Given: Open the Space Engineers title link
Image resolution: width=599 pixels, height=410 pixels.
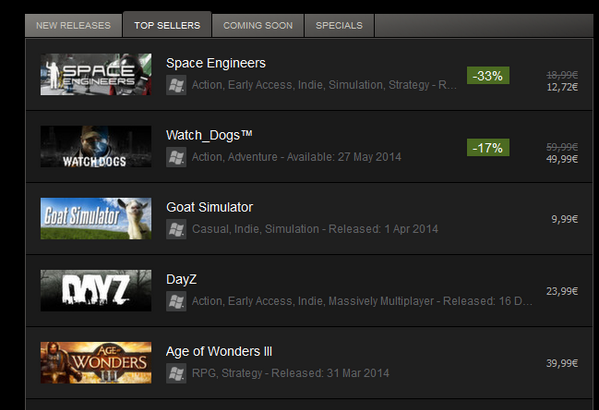Looking at the screenshot, I should [216, 63].
